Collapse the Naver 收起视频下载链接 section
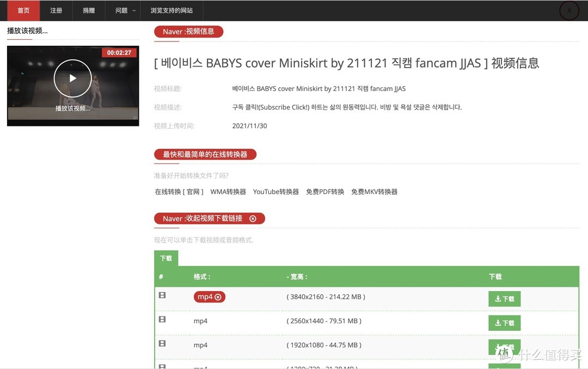 coord(209,219)
